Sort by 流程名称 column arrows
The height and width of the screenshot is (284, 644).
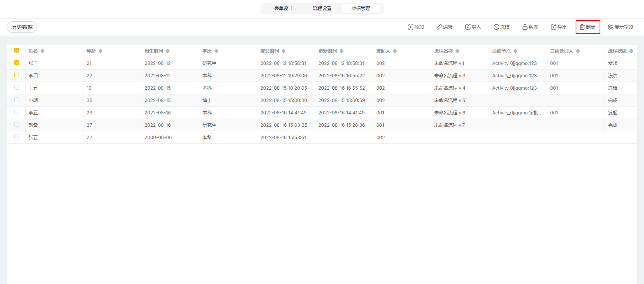pyautogui.click(x=457, y=51)
